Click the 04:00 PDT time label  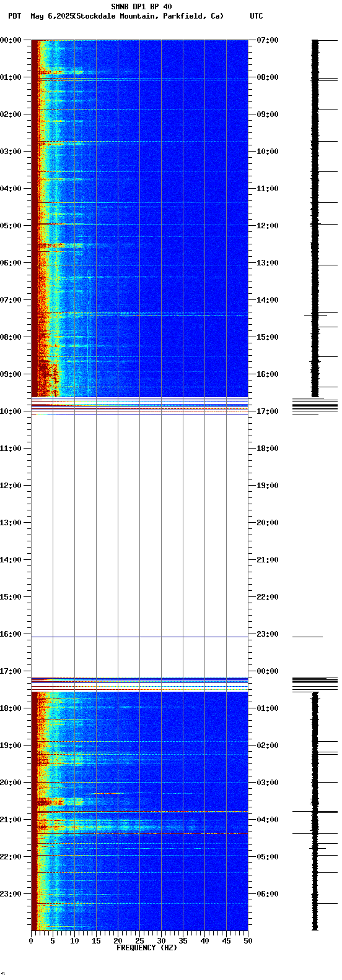[11, 189]
